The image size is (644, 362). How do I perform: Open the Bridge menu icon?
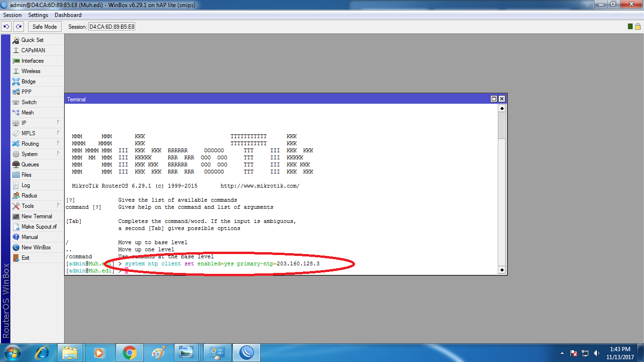point(16,82)
